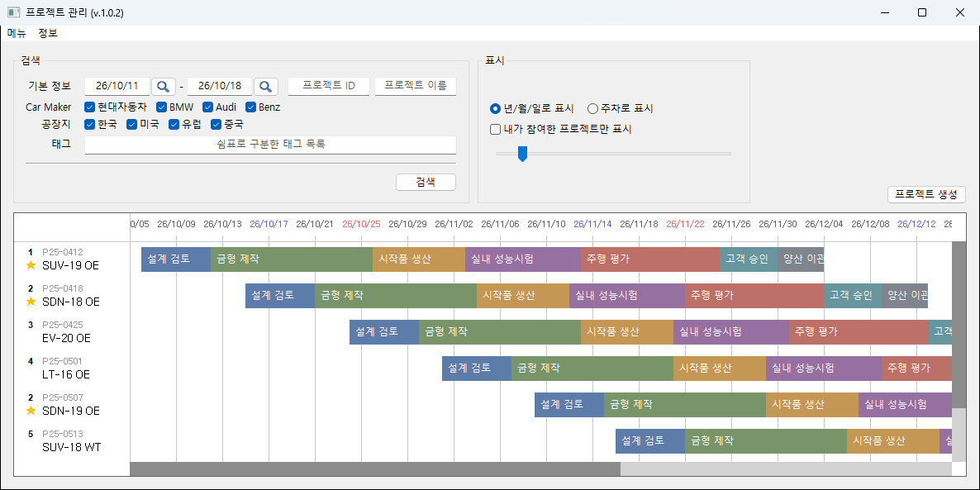The height and width of the screenshot is (490, 980).
Task: Focus the 프로젝트 ID input field
Action: click(329, 86)
